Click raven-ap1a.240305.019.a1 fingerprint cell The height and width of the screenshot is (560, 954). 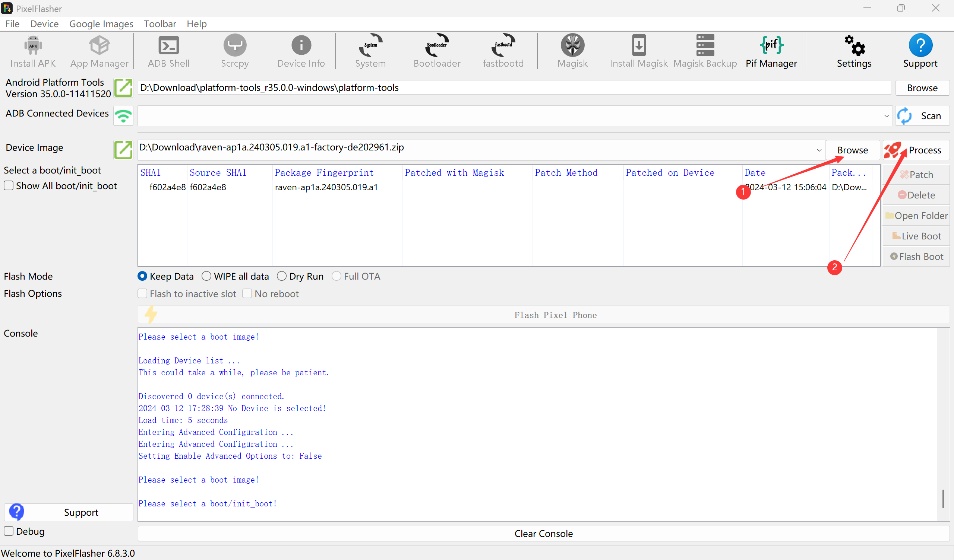click(326, 187)
